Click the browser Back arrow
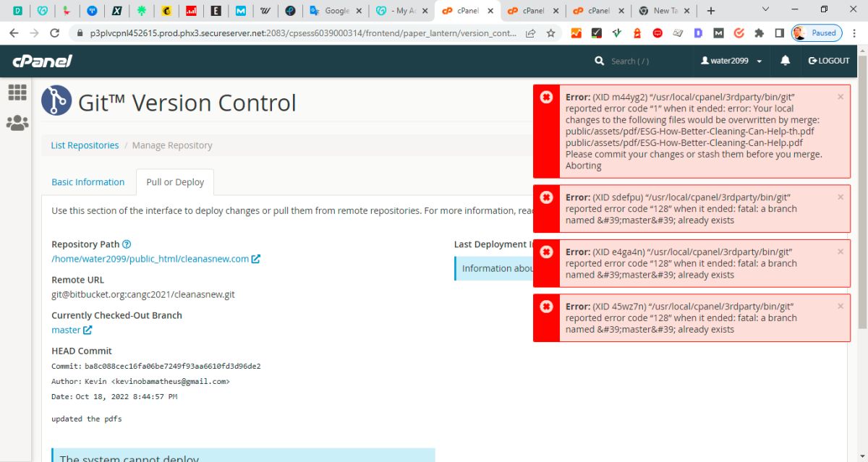Screen dimensions: 868x462 [14, 33]
